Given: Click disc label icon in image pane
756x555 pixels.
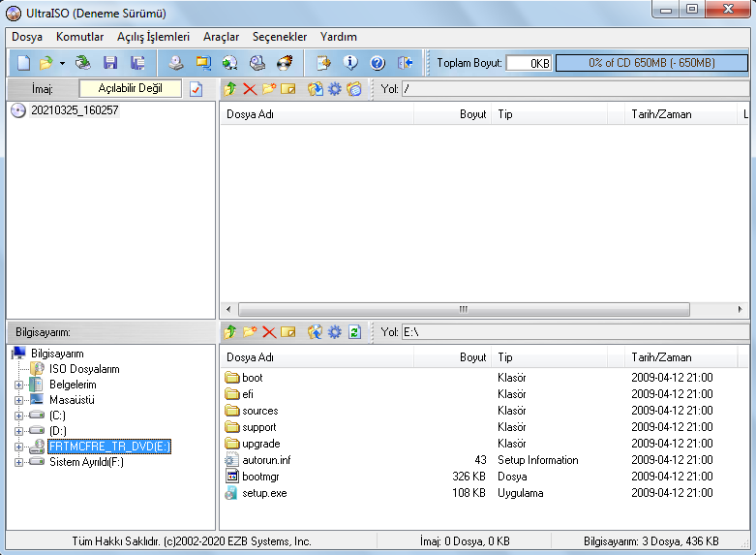Looking at the screenshot, I should (354, 89).
